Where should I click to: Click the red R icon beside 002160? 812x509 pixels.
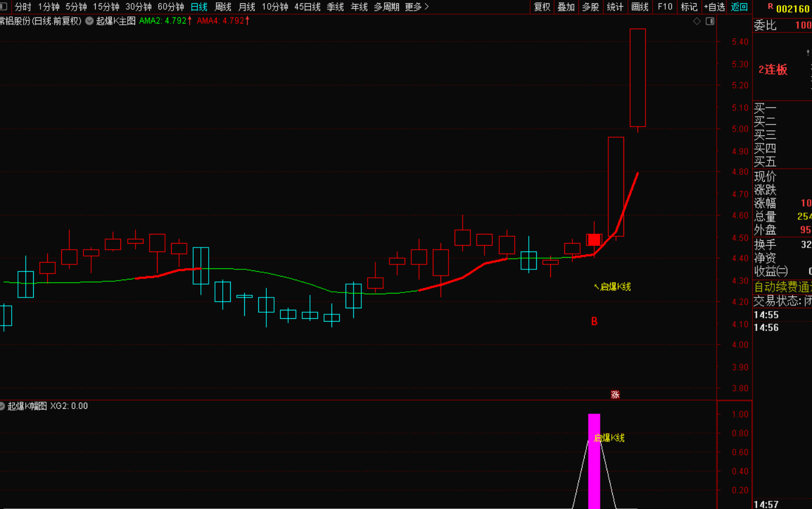(x=770, y=7)
